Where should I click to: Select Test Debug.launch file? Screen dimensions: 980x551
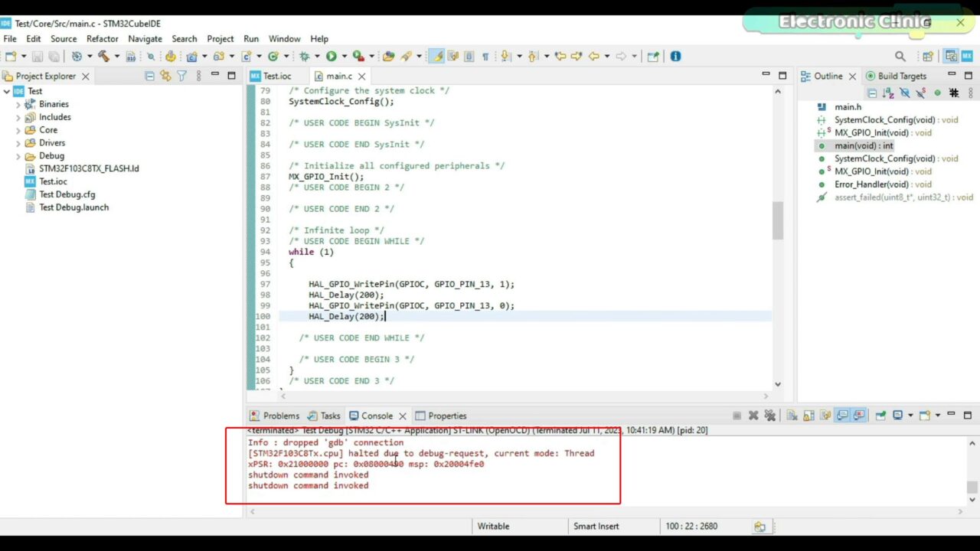tap(73, 207)
